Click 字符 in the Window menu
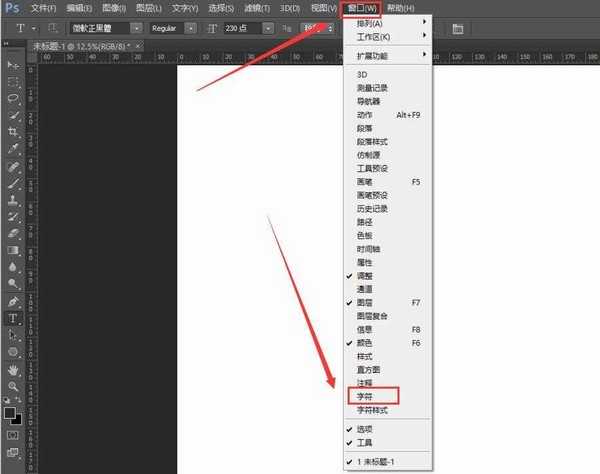This screenshot has height=474, width=600. point(365,397)
